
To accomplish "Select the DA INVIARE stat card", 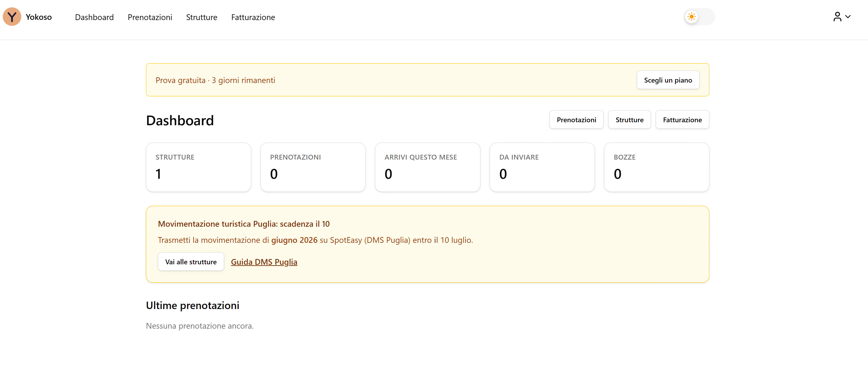I will click(542, 167).
